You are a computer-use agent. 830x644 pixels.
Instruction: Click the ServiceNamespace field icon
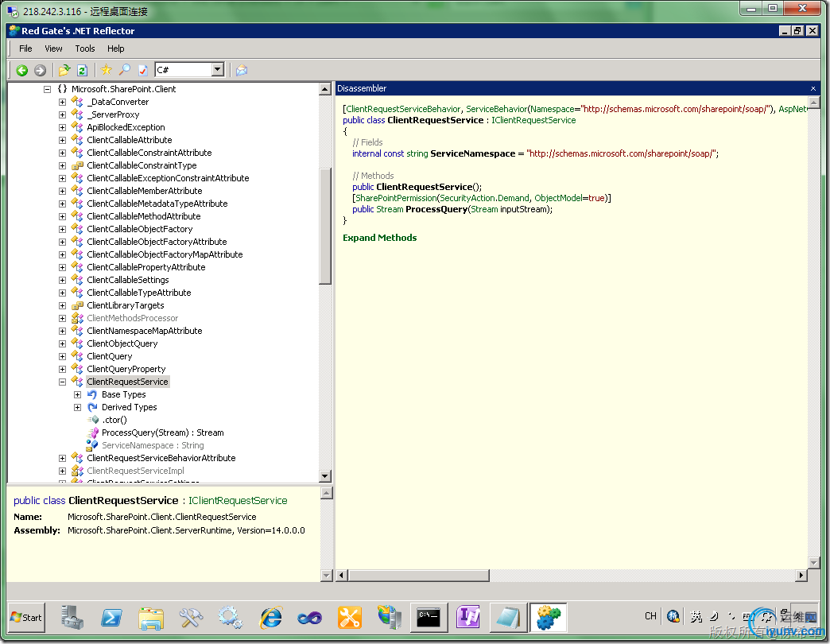(x=93, y=445)
